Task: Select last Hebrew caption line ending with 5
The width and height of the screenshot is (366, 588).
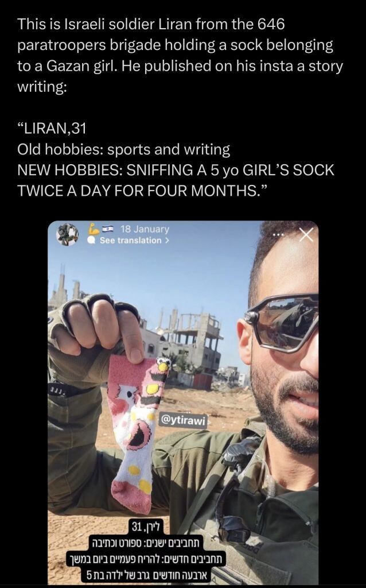Action: 146,574
